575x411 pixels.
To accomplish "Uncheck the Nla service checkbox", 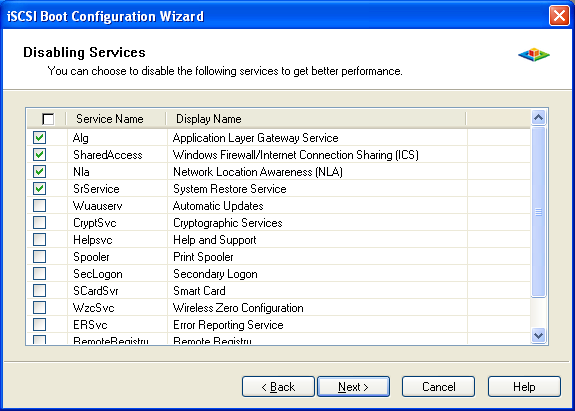I will tap(40, 172).
